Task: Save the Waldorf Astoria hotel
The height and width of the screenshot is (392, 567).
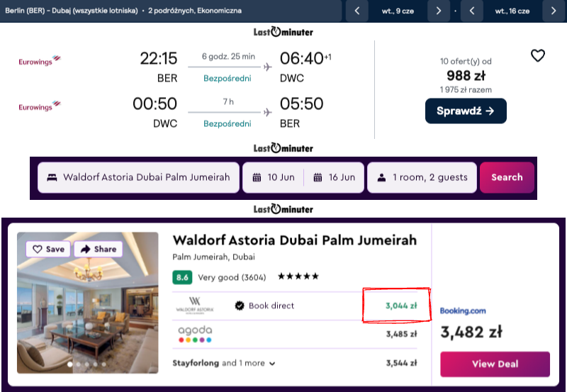Action: pos(47,249)
